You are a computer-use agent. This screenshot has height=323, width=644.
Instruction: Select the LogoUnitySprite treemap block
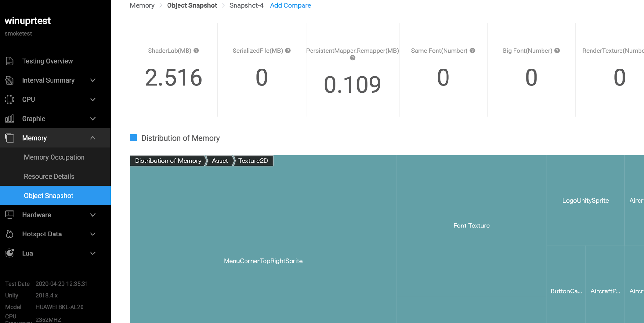tap(586, 200)
